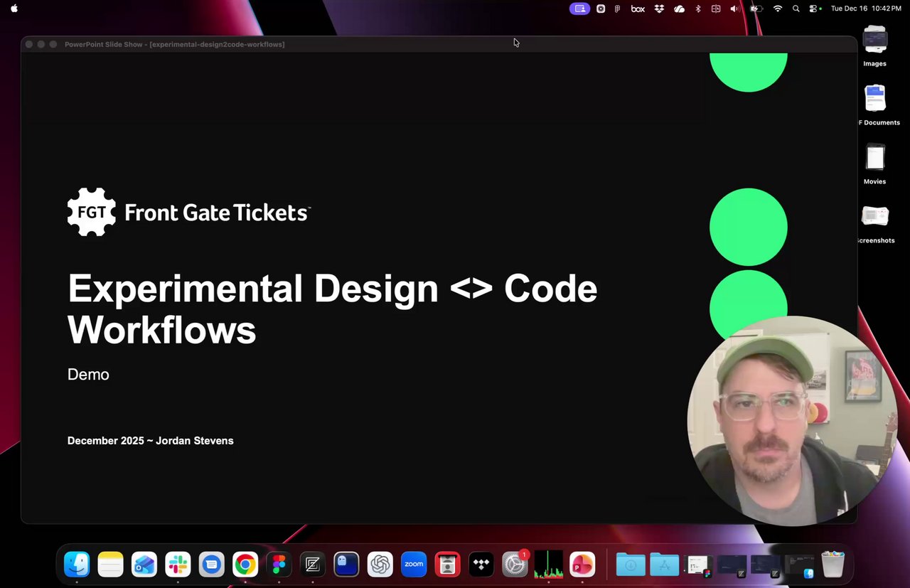
Task: Open the dark blue ghost app in dock
Action: [x=346, y=565]
